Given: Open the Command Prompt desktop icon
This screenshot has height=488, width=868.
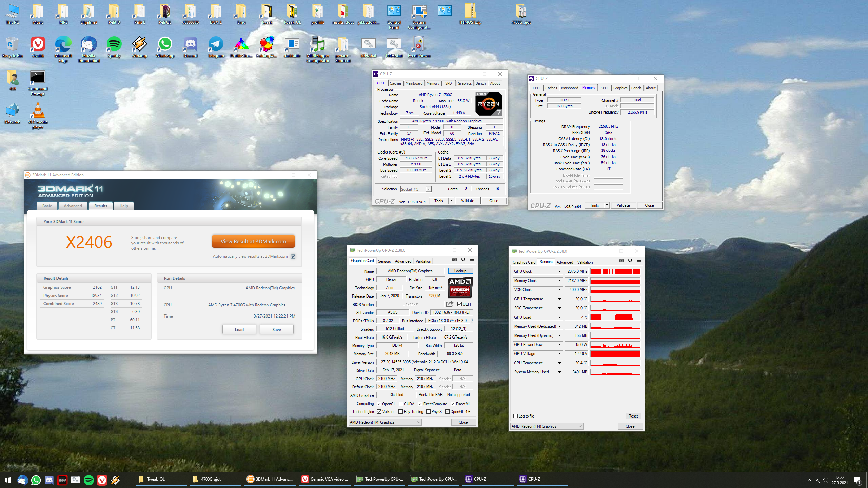Looking at the screenshot, I should [x=38, y=83].
